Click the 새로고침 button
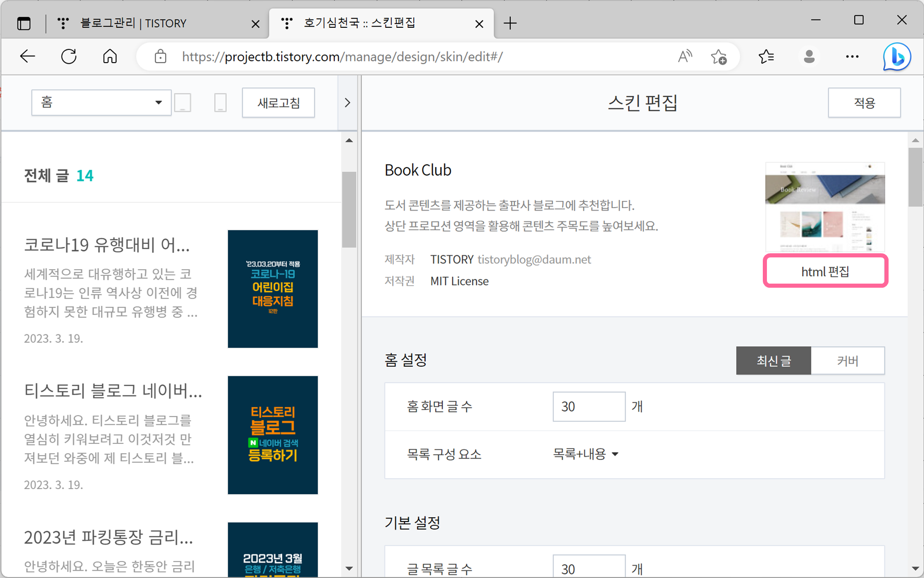 tap(278, 103)
